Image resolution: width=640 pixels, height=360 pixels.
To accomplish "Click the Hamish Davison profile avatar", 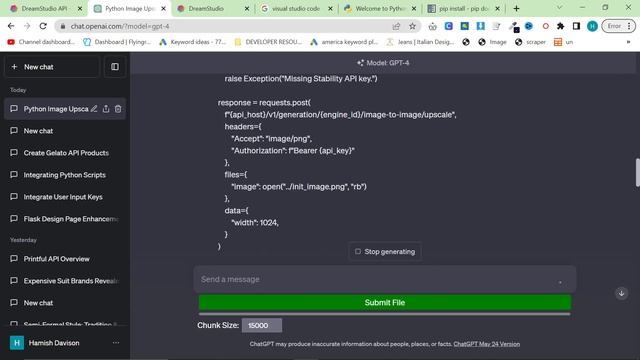I will pos(17,343).
